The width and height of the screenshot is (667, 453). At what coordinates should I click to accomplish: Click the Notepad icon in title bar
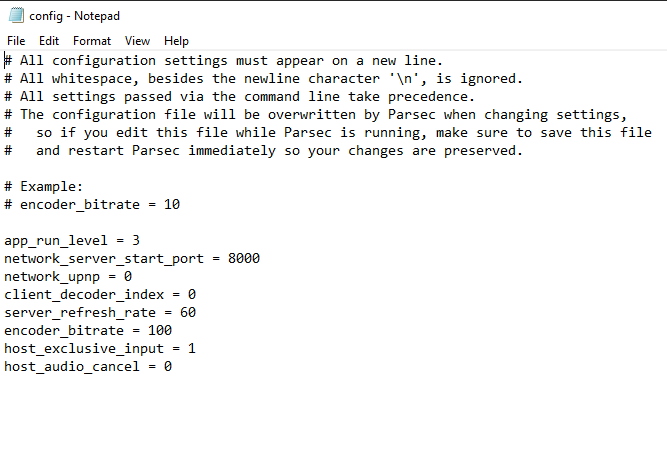pyautogui.click(x=16, y=15)
